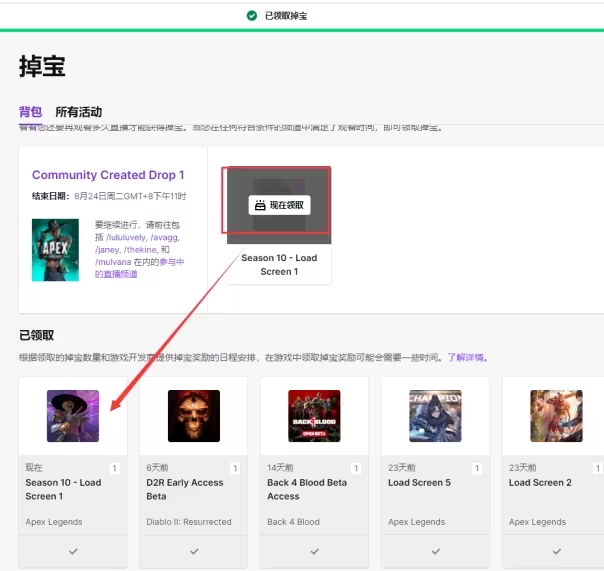The width and height of the screenshot is (604, 571).
Task: Click checkmark under Back 4 Blood Beta Access
Action: click(315, 551)
